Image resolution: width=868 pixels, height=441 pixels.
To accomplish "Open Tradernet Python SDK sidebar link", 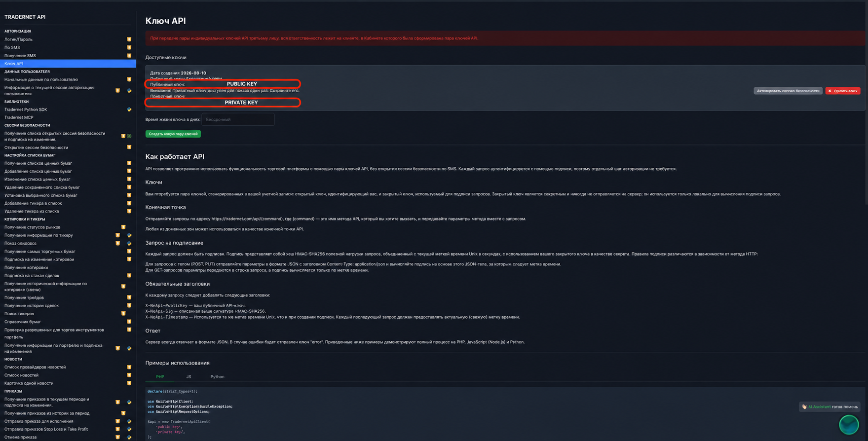I will [26, 110].
